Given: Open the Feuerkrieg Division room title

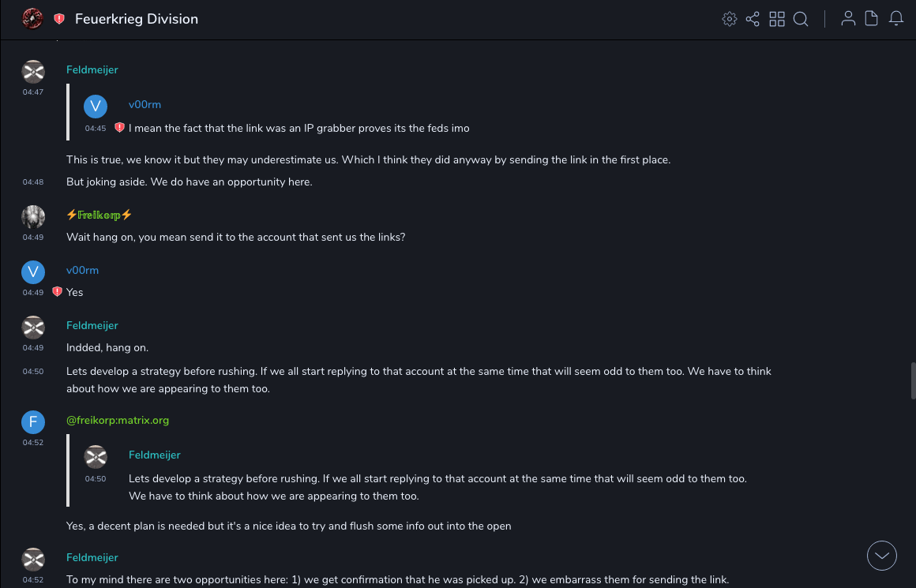Looking at the screenshot, I should coord(137,19).
